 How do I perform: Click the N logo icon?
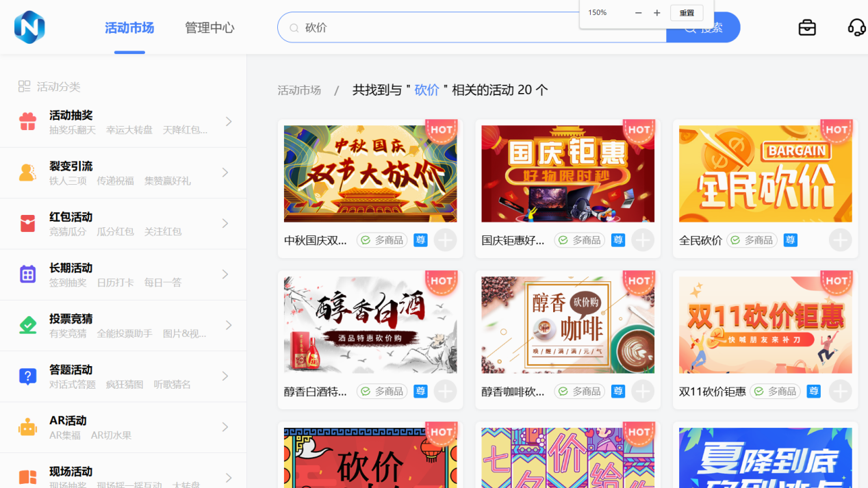(29, 27)
